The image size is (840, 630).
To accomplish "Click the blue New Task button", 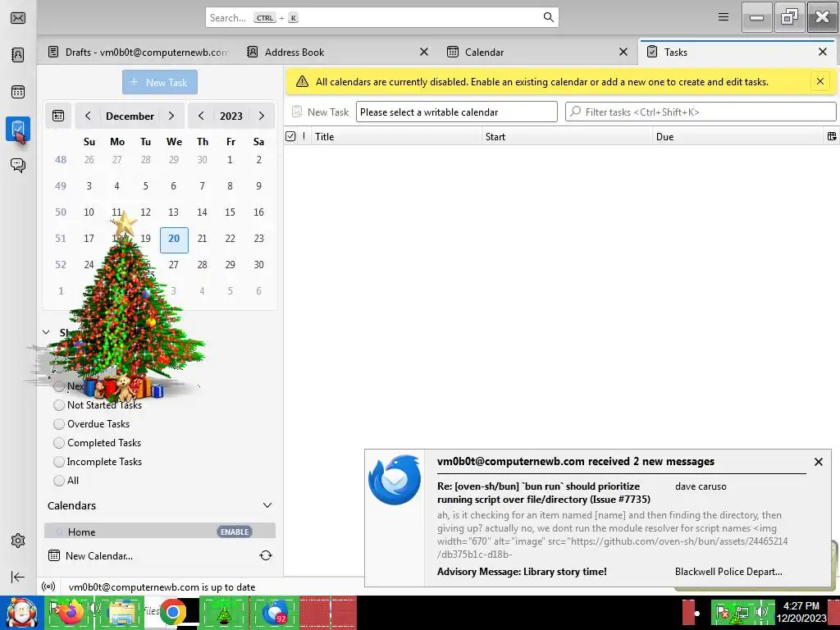I will tap(160, 82).
